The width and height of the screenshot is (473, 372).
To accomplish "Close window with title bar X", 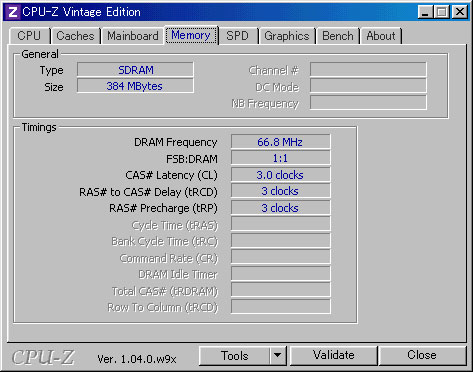I will (460, 12).
